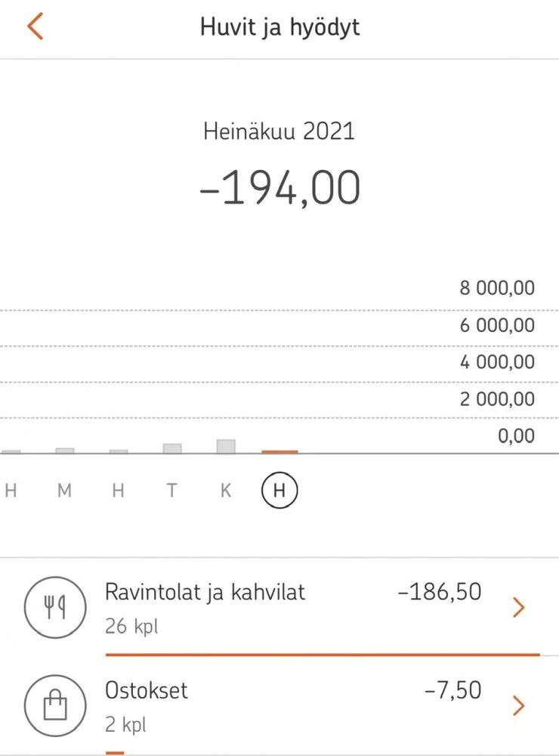This screenshot has height=756, width=559.
Task: Tap the gray bar above T
Action: [172, 448]
